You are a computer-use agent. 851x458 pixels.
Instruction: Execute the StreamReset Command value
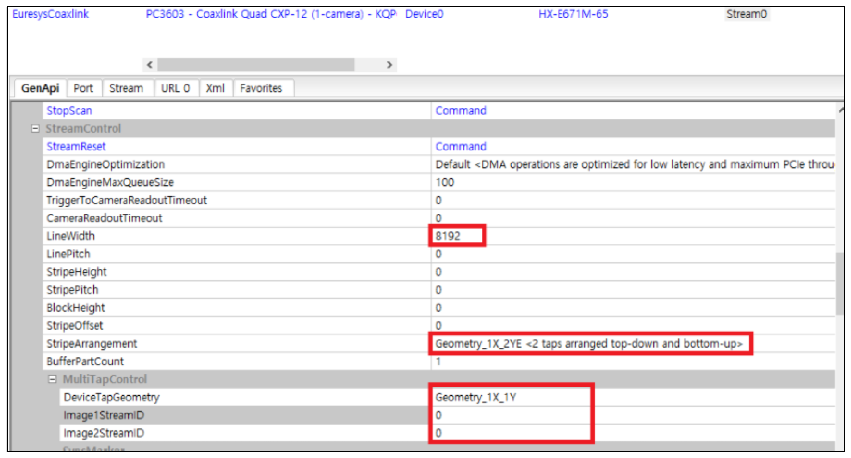(x=461, y=147)
